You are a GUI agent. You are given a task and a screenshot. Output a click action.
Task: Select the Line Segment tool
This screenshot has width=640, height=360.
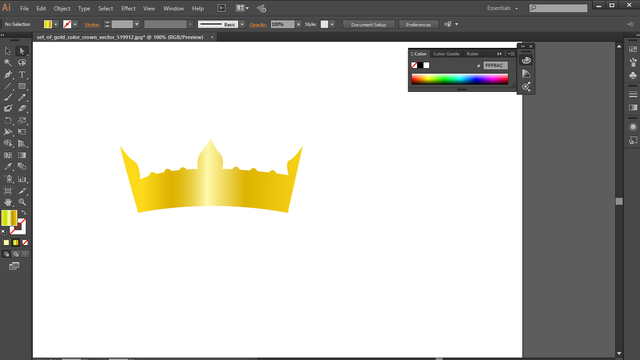(x=8, y=86)
